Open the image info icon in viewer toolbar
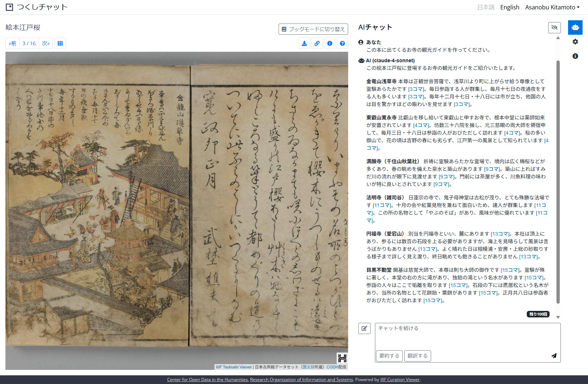The width and height of the screenshot is (588, 384). [330, 43]
